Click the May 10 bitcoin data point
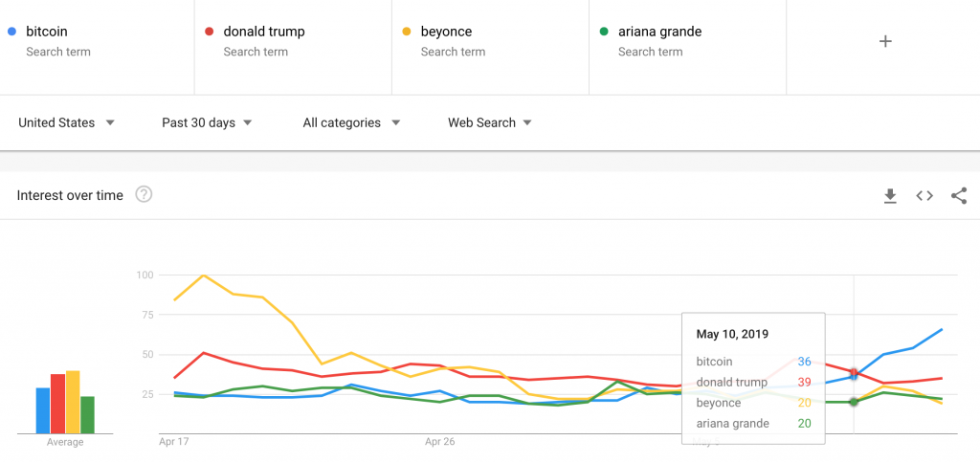Viewport: 980px width, 463px height. (854, 376)
